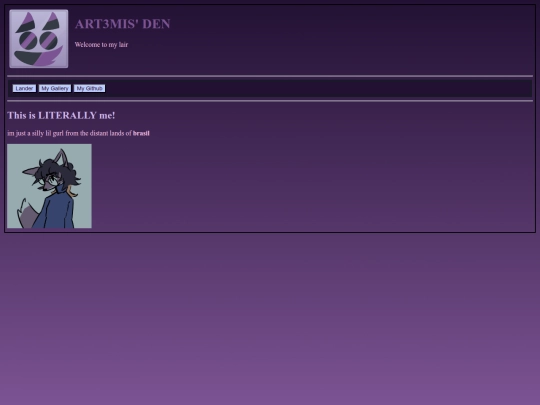Click the ART3MIS' DEN site title

pos(123,24)
